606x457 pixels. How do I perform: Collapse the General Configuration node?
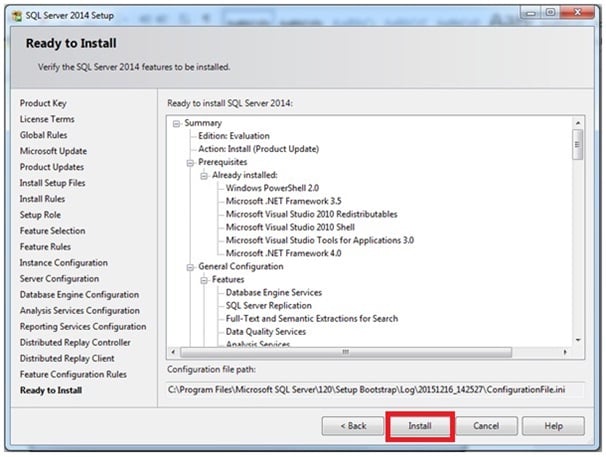coord(190,267)
